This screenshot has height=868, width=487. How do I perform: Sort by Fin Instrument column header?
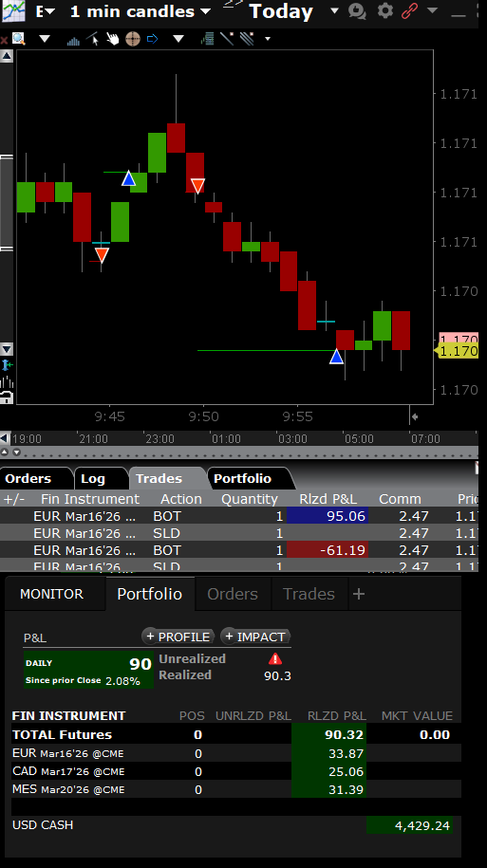tap(90, 499)
